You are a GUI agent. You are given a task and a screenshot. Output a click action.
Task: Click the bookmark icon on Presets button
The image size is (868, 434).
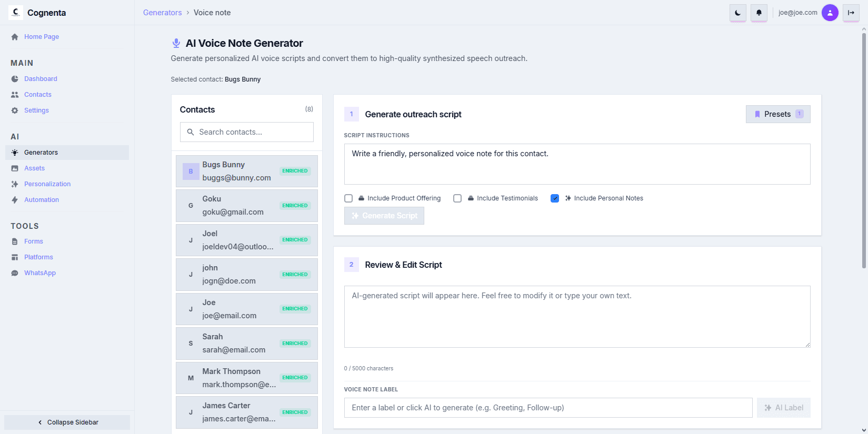point(757,114)
